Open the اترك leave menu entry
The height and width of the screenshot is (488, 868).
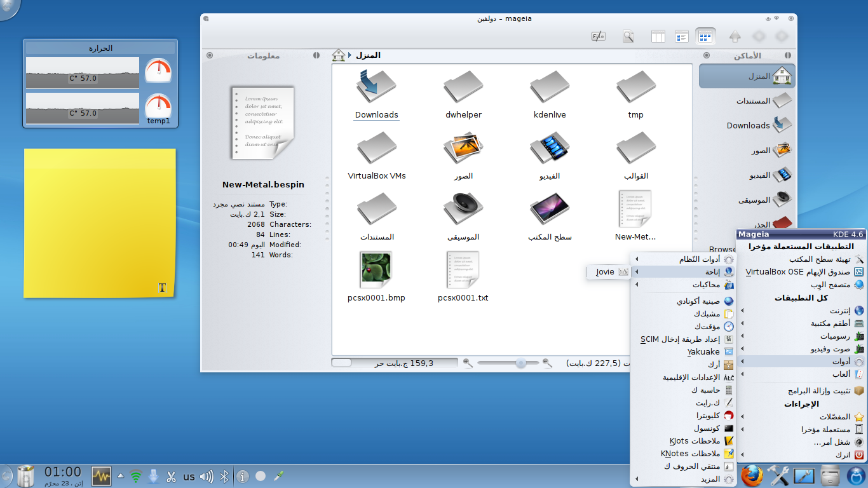pos(802,455)
